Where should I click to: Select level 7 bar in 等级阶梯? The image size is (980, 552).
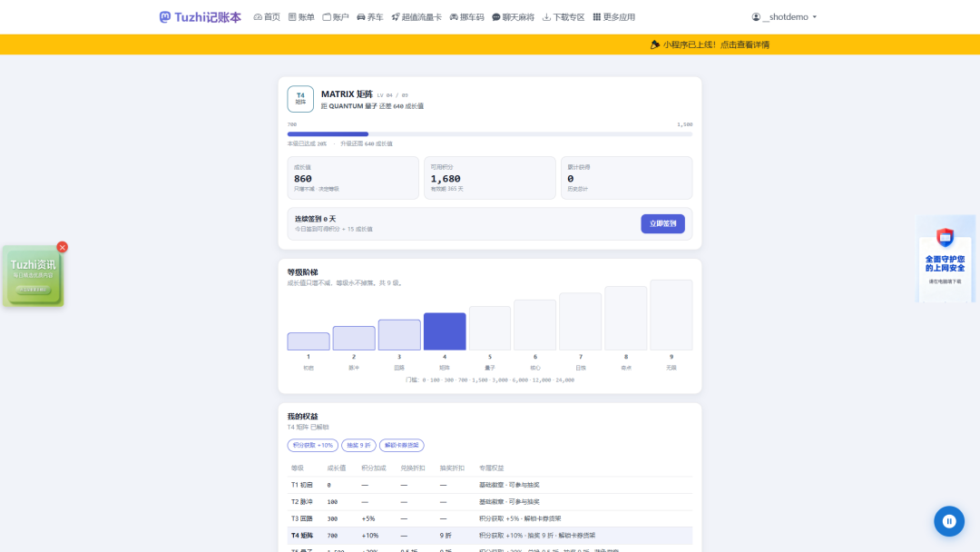(x=581, y=321)
